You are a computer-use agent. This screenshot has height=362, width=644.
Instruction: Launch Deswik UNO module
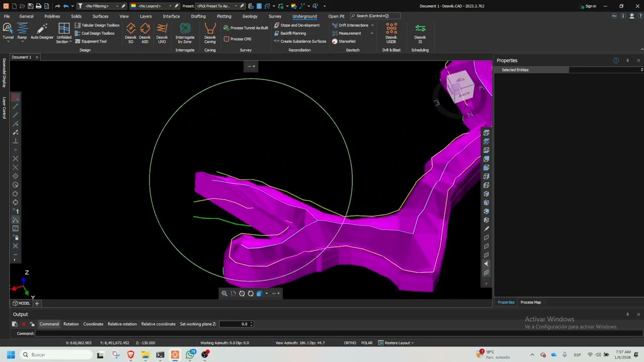[162, 33]
